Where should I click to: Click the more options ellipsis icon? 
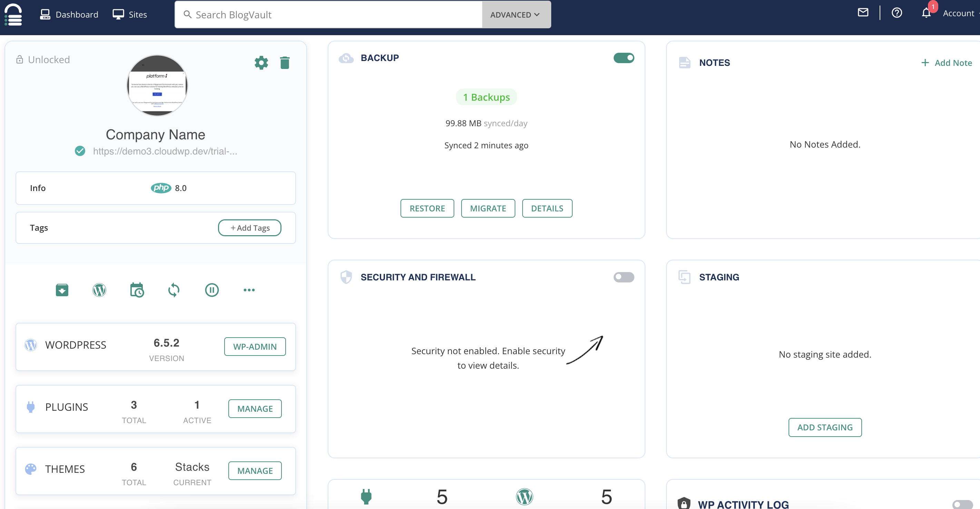249,290
